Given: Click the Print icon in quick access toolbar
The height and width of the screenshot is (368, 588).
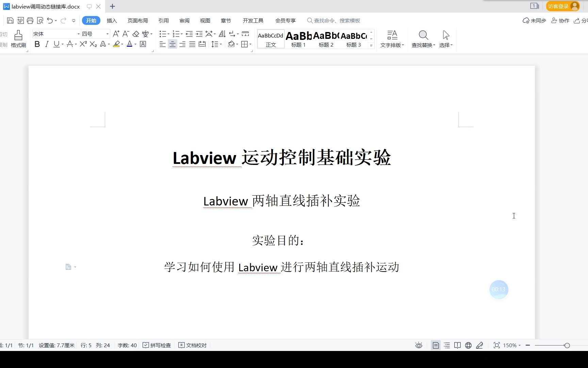Looking at the screenshot, I should (30, 20).
